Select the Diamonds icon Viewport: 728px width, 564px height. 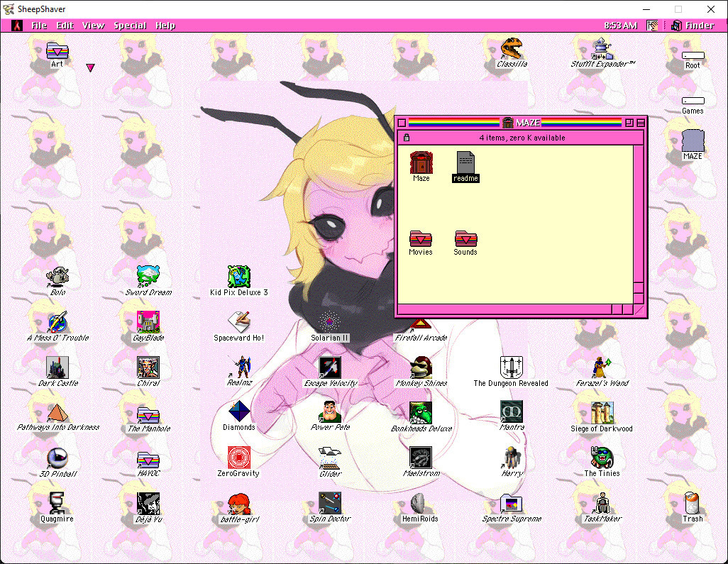pyautogui.click(x=238, y=411)
